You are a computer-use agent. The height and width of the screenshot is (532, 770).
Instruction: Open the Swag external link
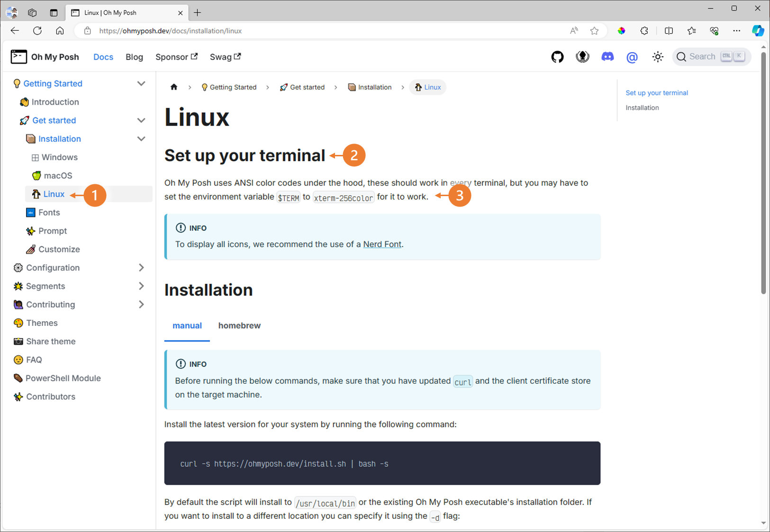point(225,57)
